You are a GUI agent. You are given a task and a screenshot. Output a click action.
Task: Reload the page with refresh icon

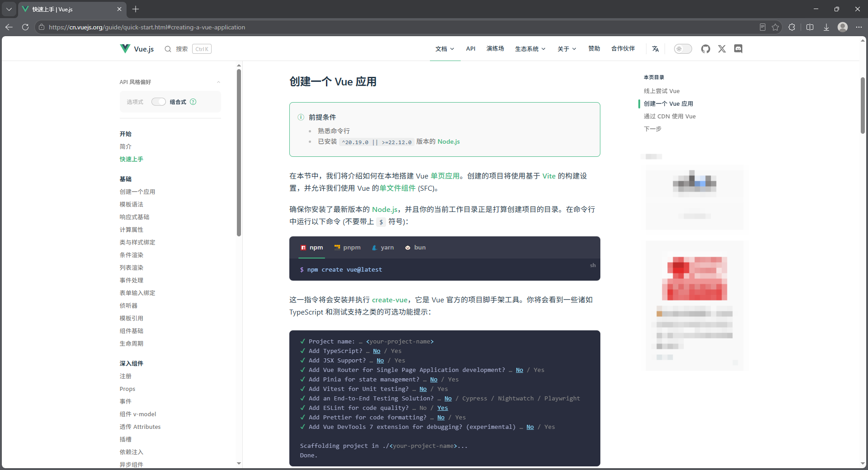25,27
